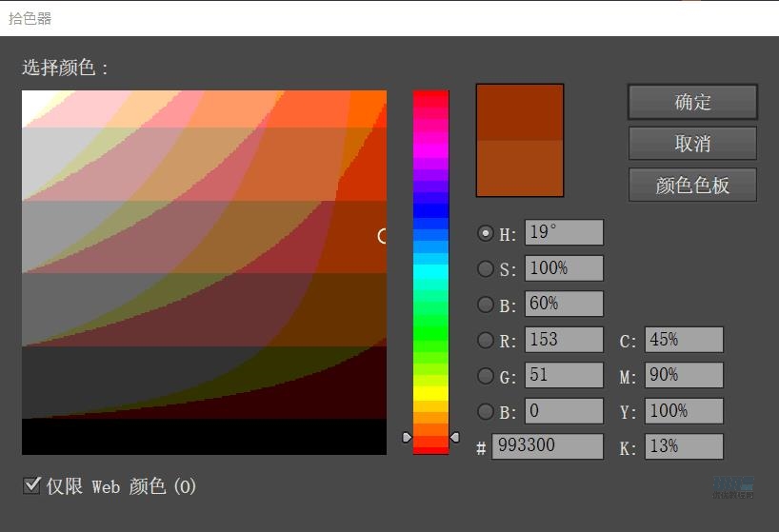Click the C cyan field showing 45%
The width and height of the screenshot is (779, 532).
click(684, 341)
